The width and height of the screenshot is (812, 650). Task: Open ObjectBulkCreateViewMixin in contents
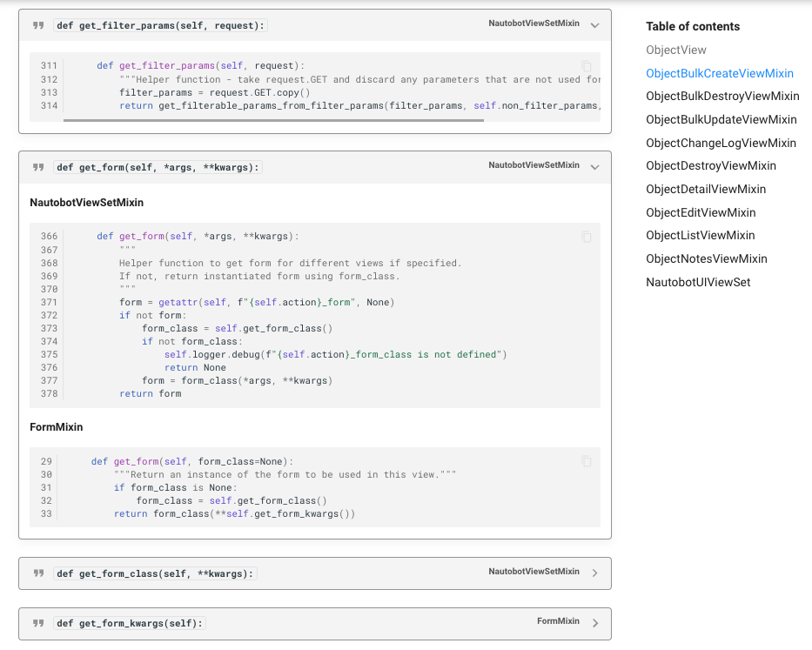720,74
